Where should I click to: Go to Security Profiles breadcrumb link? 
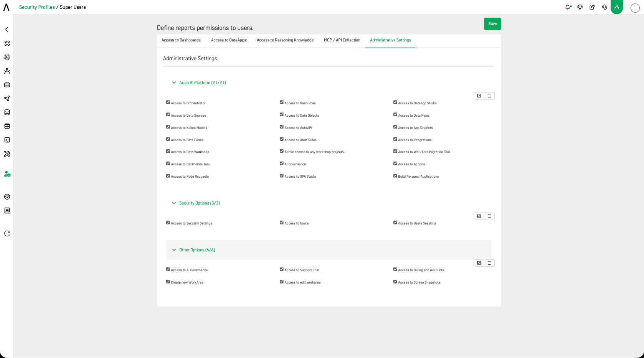(x=37, y=7)
